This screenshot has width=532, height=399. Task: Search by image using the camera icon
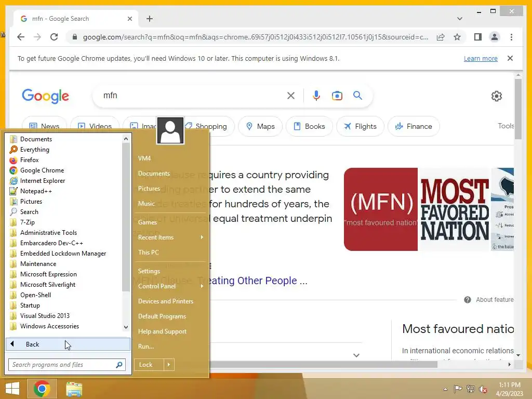pyautogui.click(x=337, y=96)
